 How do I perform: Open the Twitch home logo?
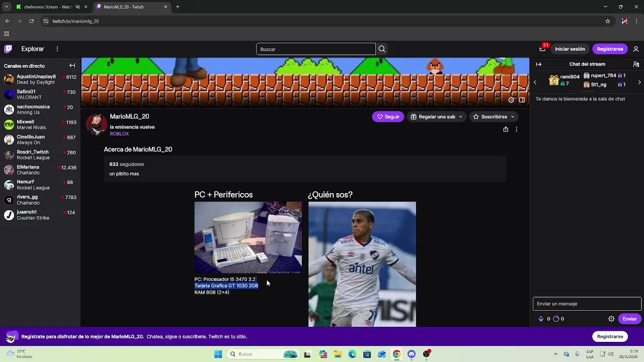tap(8, 49)
